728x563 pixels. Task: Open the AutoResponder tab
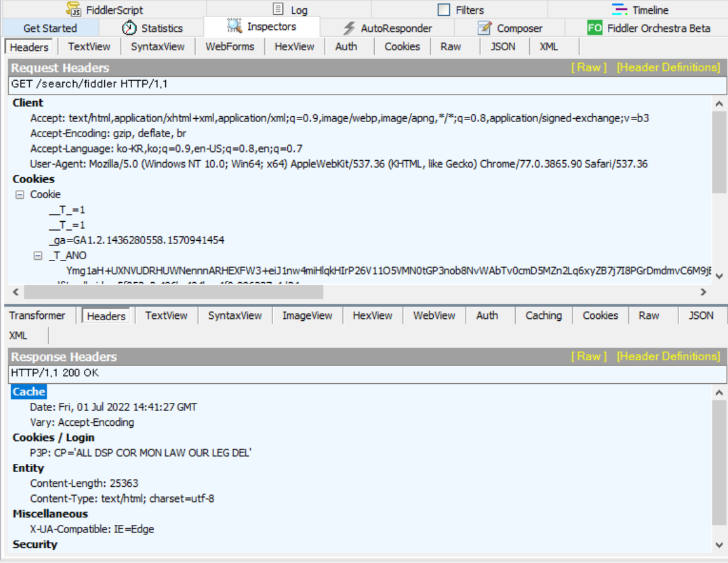click(x=387, y=29)
